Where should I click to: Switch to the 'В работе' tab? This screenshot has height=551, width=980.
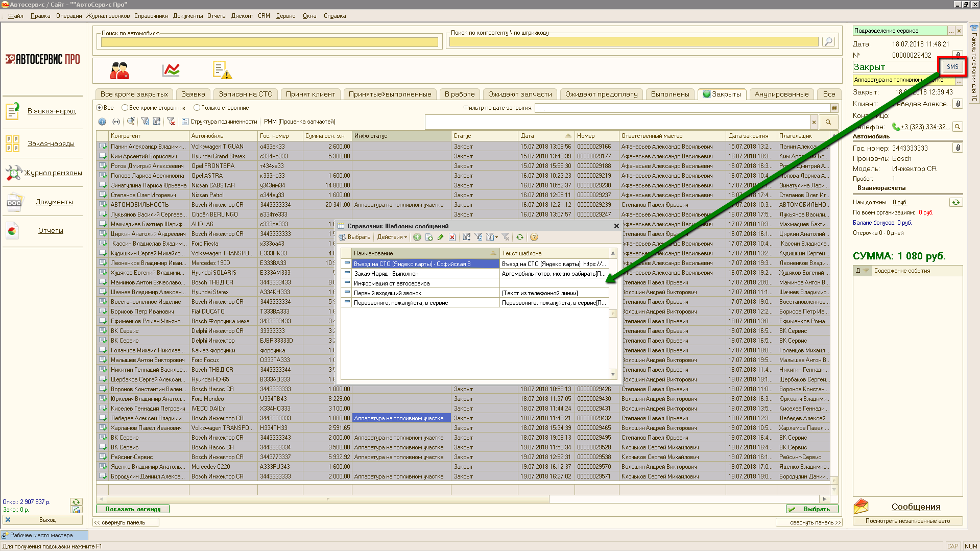point(459,94)
